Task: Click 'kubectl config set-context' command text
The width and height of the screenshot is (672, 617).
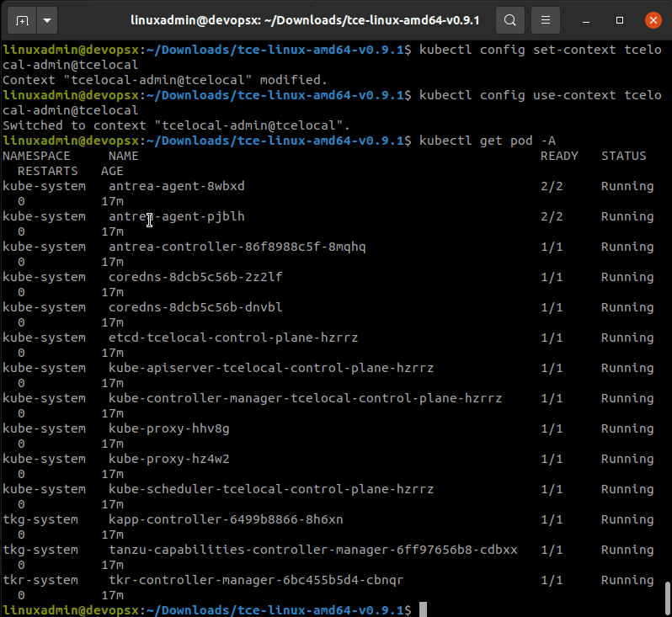Action: [517, 50]
